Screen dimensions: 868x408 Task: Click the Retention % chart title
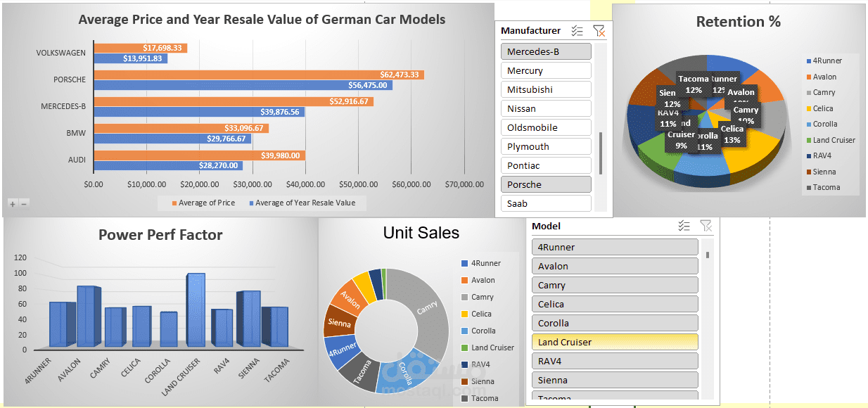pos(739,22)
